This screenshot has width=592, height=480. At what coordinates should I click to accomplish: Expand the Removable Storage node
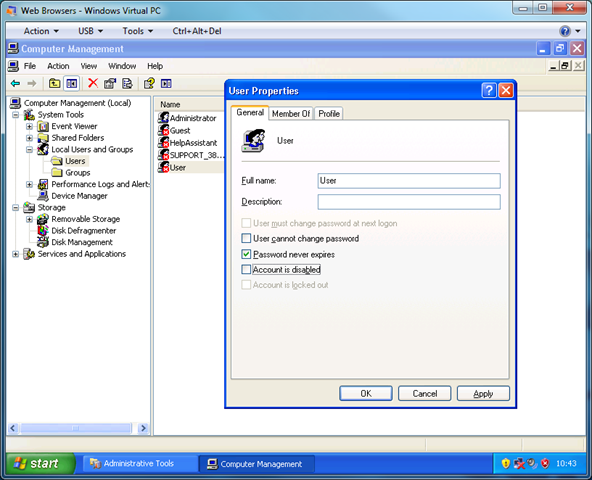coord(29,219)
